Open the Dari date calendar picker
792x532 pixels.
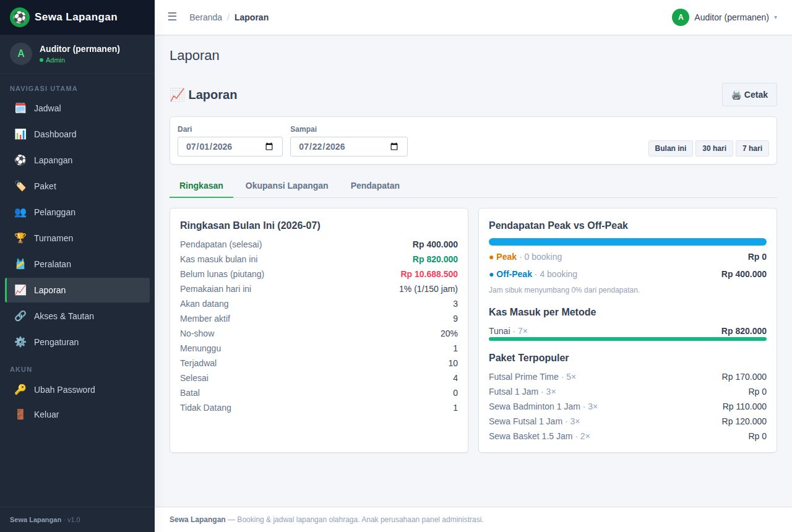(x=269, y=147)
